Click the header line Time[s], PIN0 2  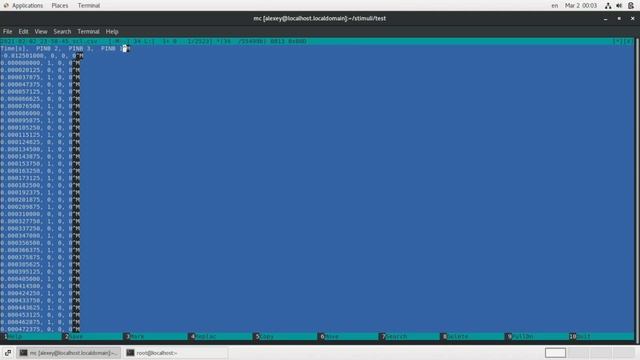64,49
